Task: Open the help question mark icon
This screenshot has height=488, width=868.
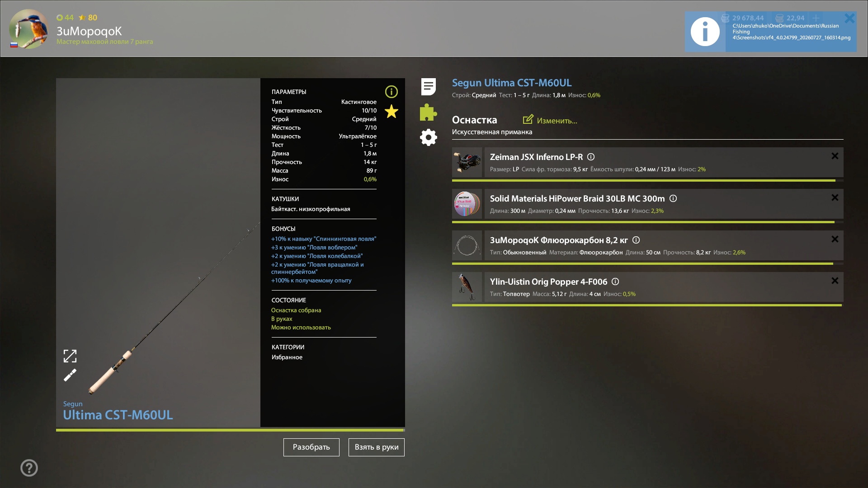Action: [29, 468]
